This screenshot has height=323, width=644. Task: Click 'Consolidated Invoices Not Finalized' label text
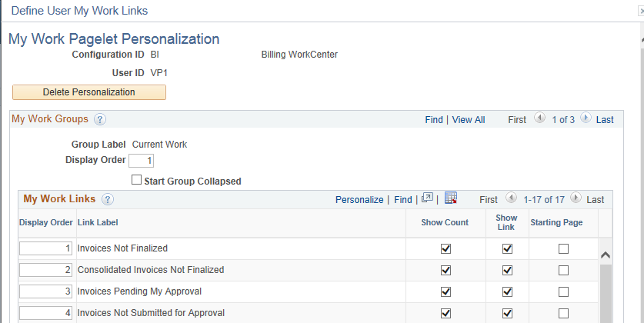tap(151, 270)
